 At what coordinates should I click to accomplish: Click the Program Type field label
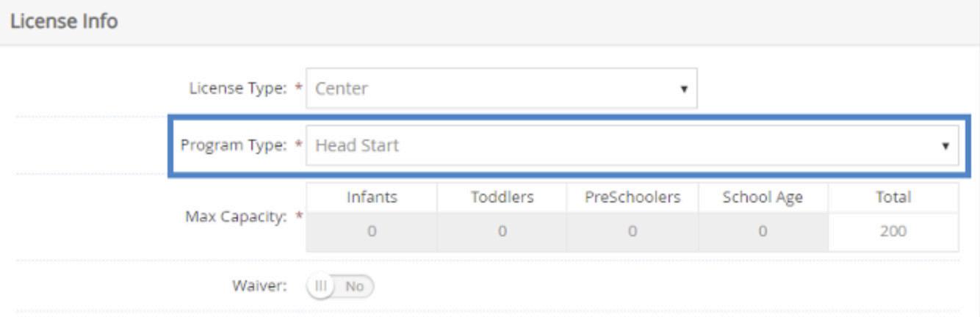click(234, 146)
